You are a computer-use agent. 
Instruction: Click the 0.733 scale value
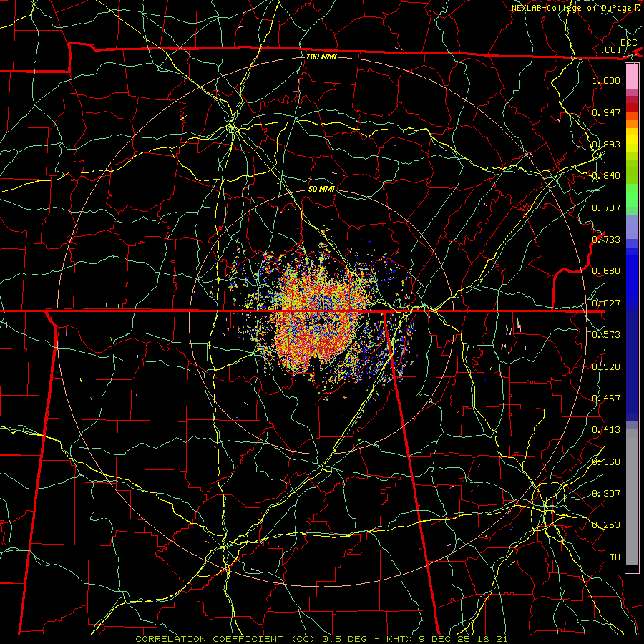pos(606,240)
